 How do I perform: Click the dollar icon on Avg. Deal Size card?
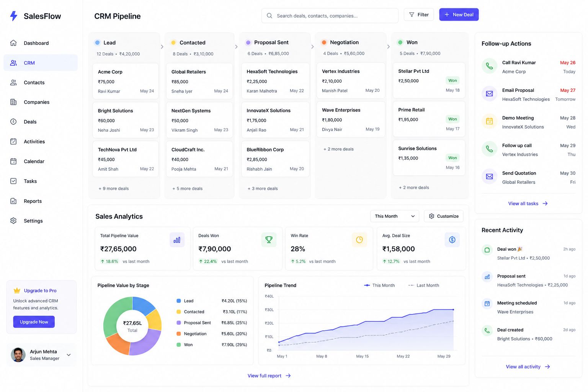452,240
